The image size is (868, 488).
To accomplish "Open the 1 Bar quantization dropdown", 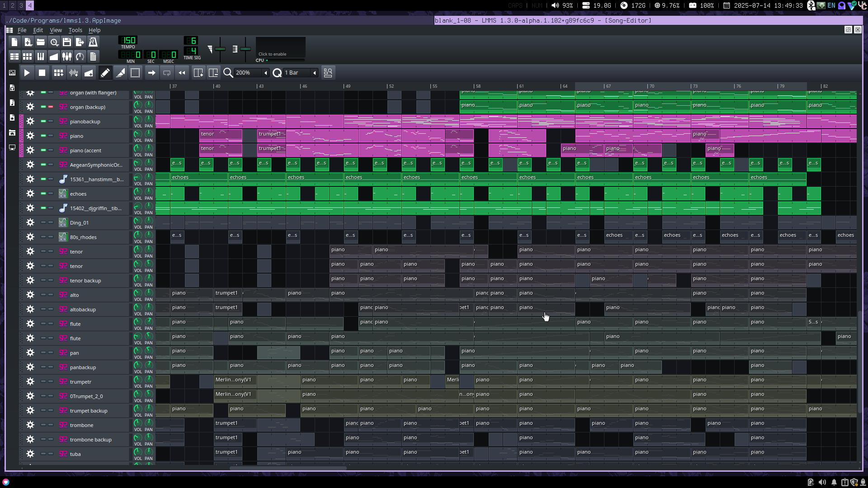I will pyautogui.click(x=314, y=73).
